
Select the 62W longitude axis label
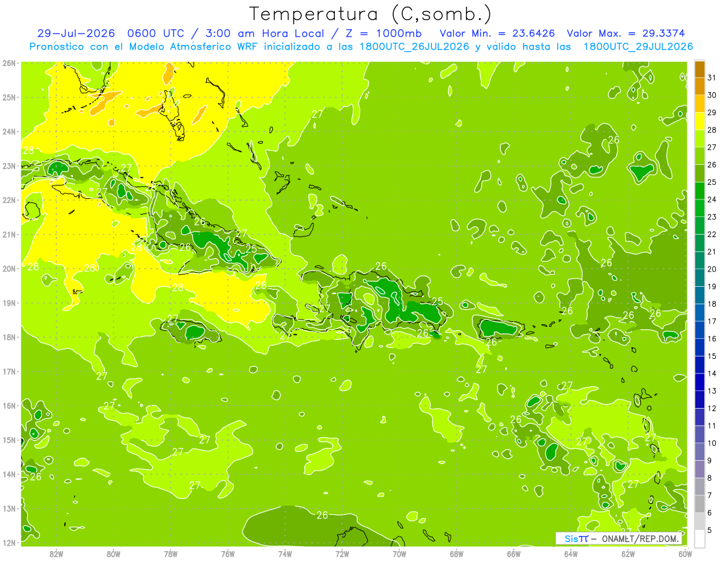pos(628,554)
